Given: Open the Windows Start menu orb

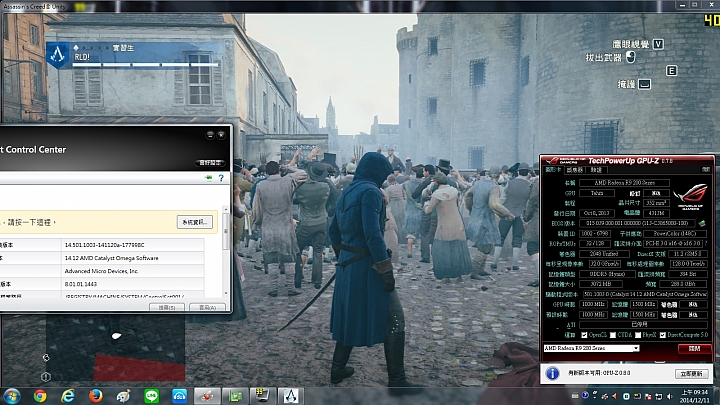Looking at the screenshot, I should click(x=11, y=396).
